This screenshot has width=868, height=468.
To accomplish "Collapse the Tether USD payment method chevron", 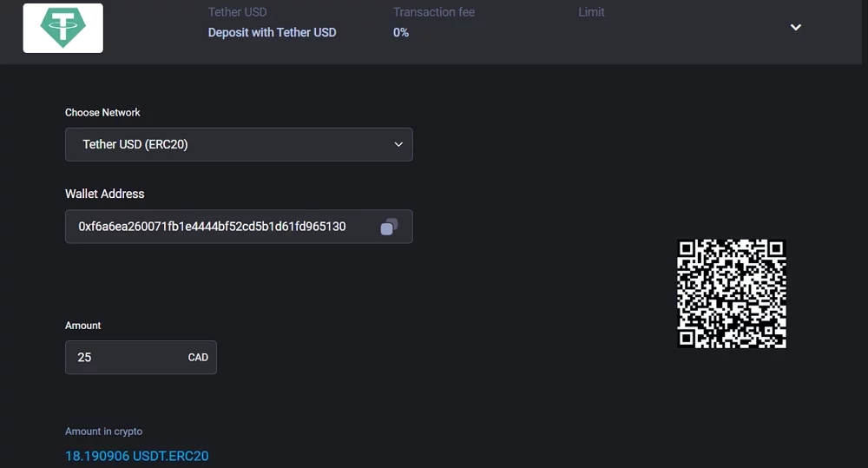I will [x=795, y=27].
